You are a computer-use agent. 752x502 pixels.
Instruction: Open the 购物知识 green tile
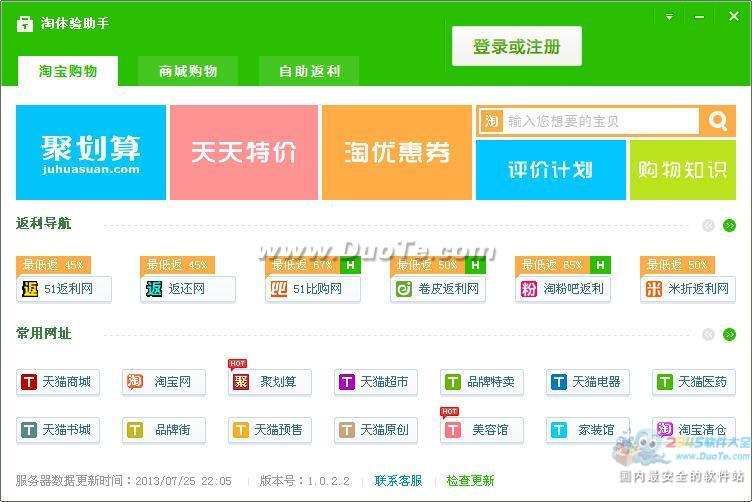[x=682, y=170]
